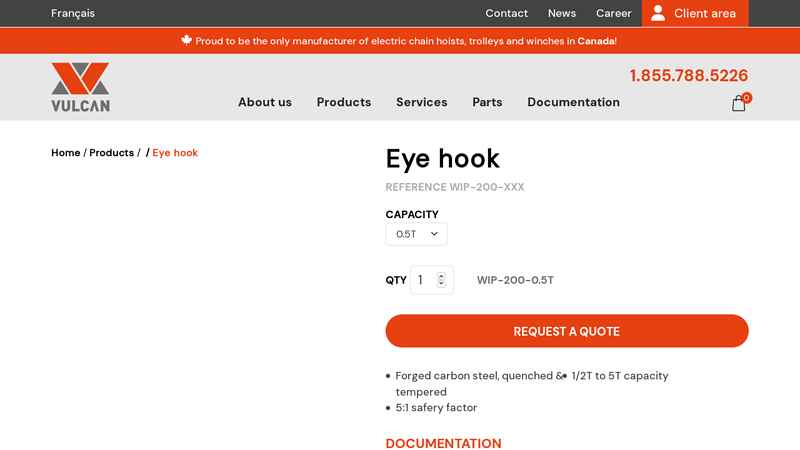Viewport: 800px width, 450px height.
Task: Focus the QTY input field
Action: coord(432,280)
